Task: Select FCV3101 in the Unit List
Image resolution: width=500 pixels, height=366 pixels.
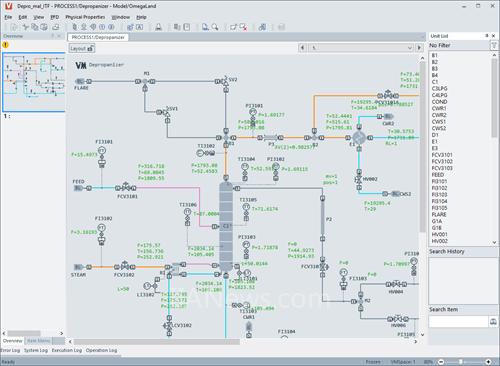Action: [442, 155]
